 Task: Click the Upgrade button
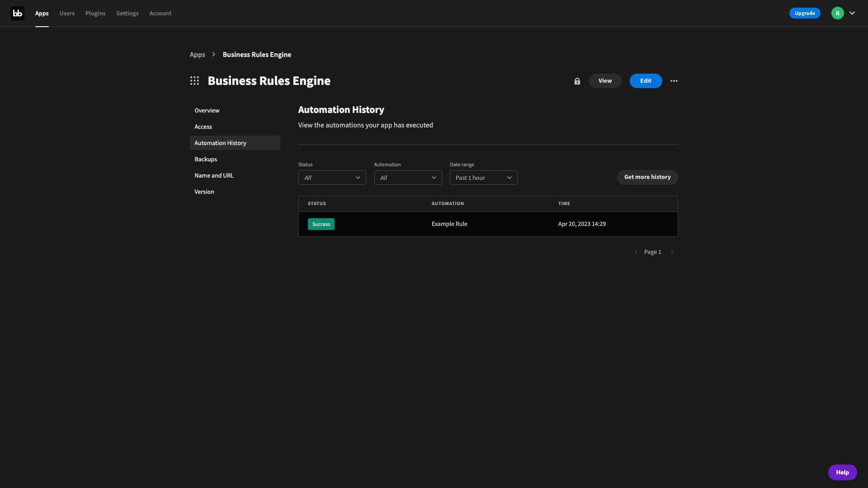pos(805,13)
